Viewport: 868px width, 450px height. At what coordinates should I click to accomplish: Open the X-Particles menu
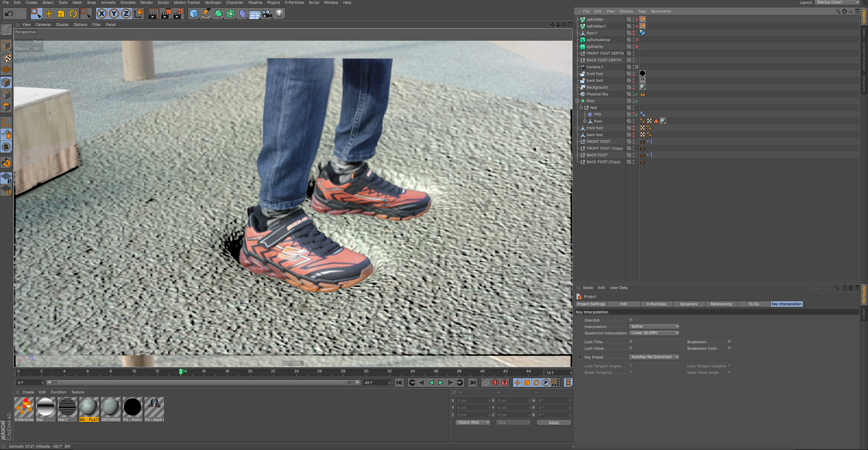pos(294,3)
